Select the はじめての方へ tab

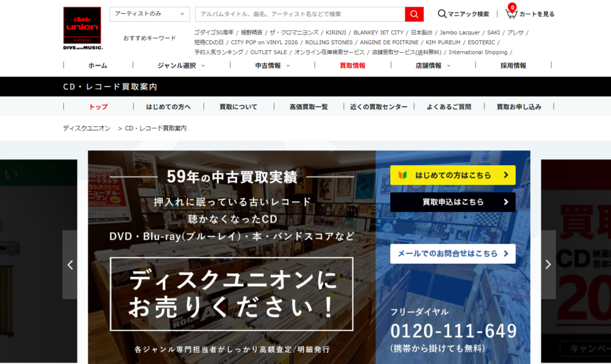[168, 106]
